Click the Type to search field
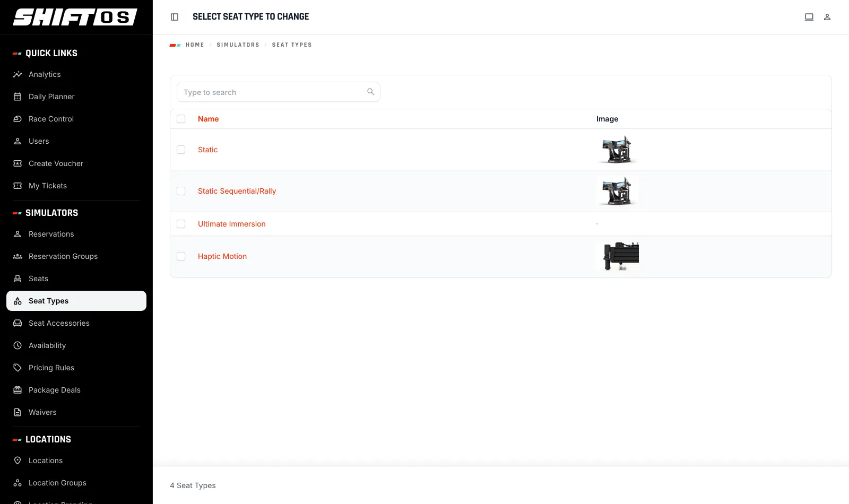The height and width of the screenshot is (504, 849). (x=279, y=92)
